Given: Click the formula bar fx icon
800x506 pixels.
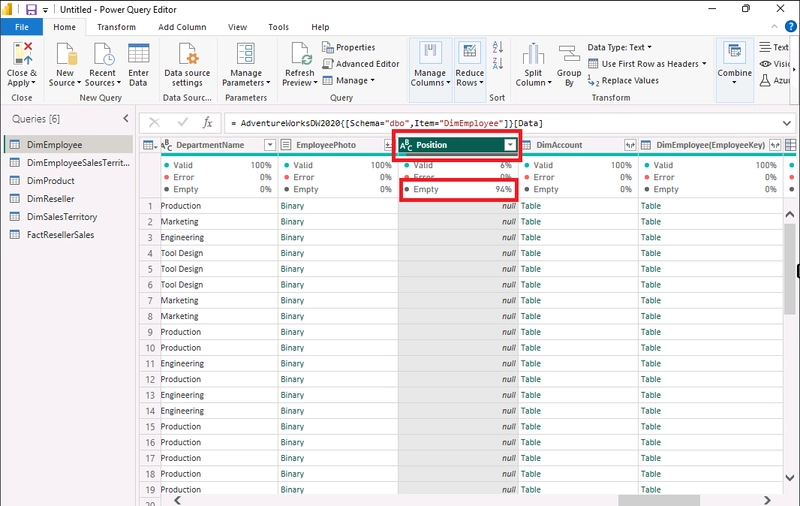Looking at the screenshot, I should [207, 123].
